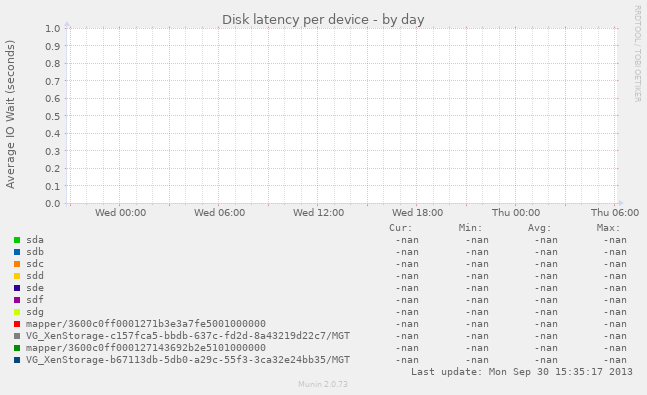Image resolution: width=647 pixels, height=395 pixels.
Task: Click mapper/3600c0ff0001271b3e3a7fe5001000000 label
Action: pos(146,324)
